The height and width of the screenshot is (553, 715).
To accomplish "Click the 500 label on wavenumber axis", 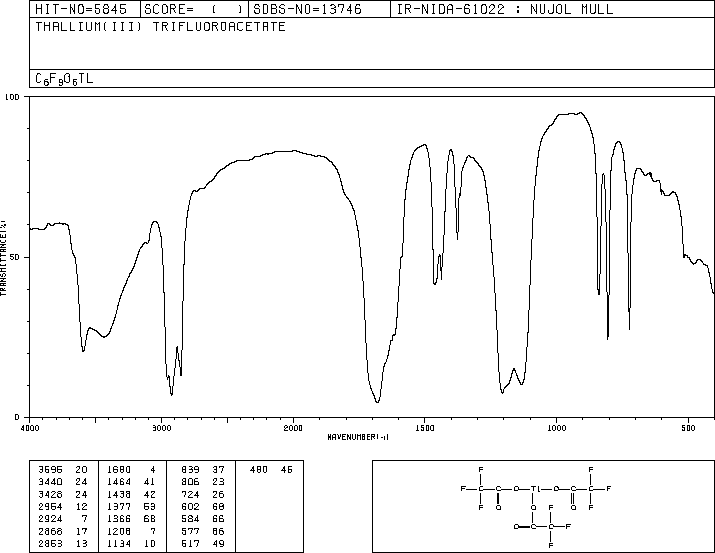I will pos(688,428).
